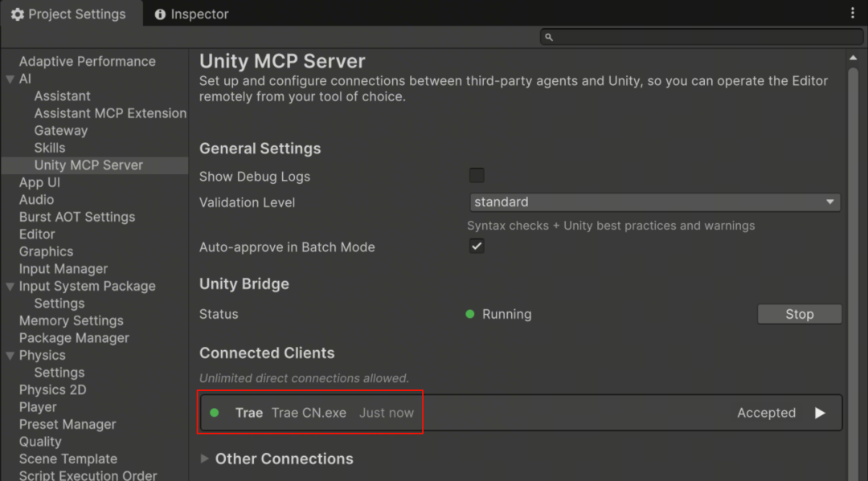This screenshot has height=481, width=868.
Task: Click the green Running status dot
Action: tap(470, 314)
